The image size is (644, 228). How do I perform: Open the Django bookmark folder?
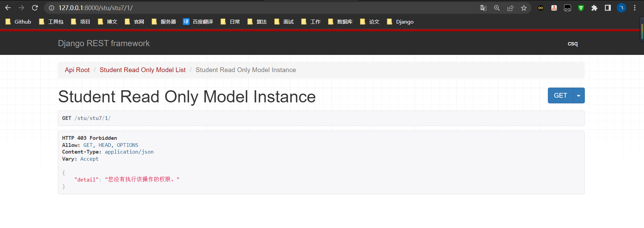(x=400, y=22)
